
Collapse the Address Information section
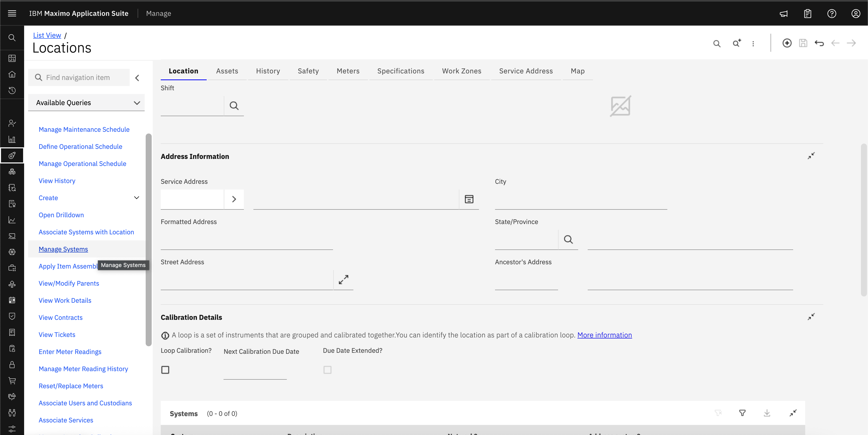[x=811, y=156]
